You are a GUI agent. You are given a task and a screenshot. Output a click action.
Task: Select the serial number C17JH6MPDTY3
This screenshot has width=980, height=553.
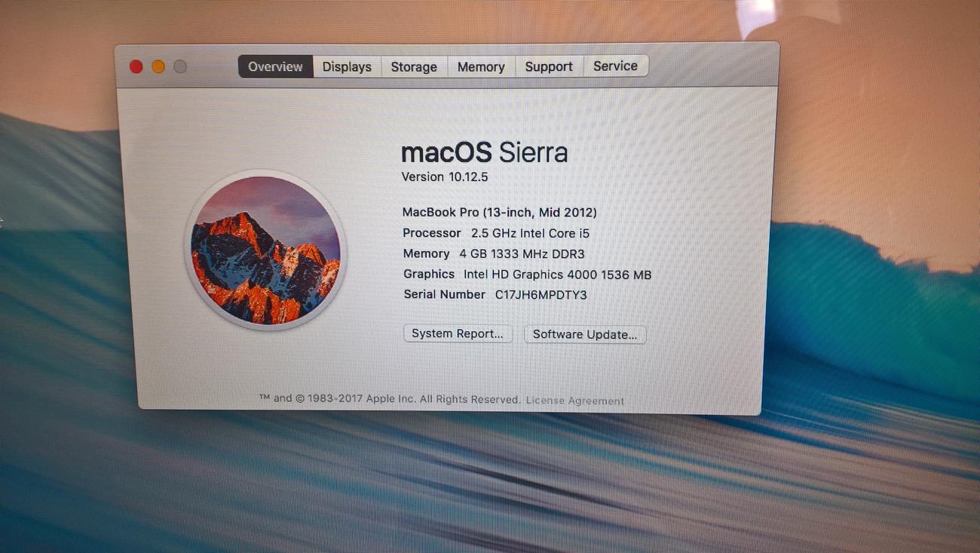541,294
